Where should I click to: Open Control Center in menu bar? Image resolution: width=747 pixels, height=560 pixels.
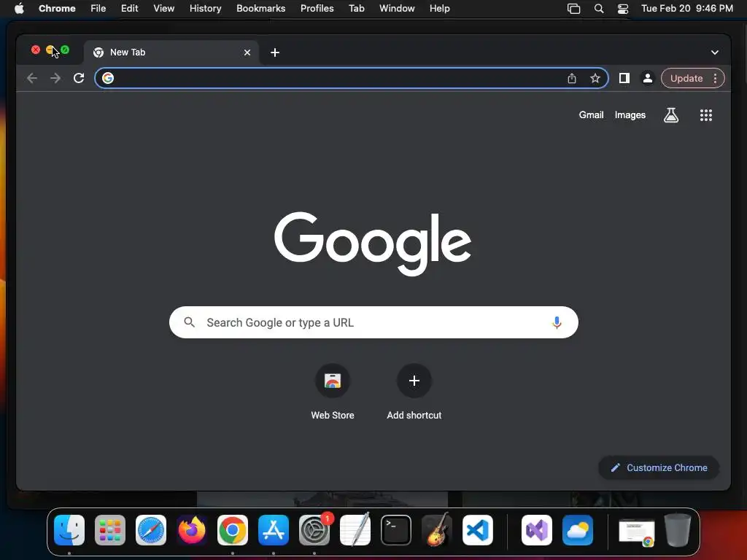(x=623, y=9)
